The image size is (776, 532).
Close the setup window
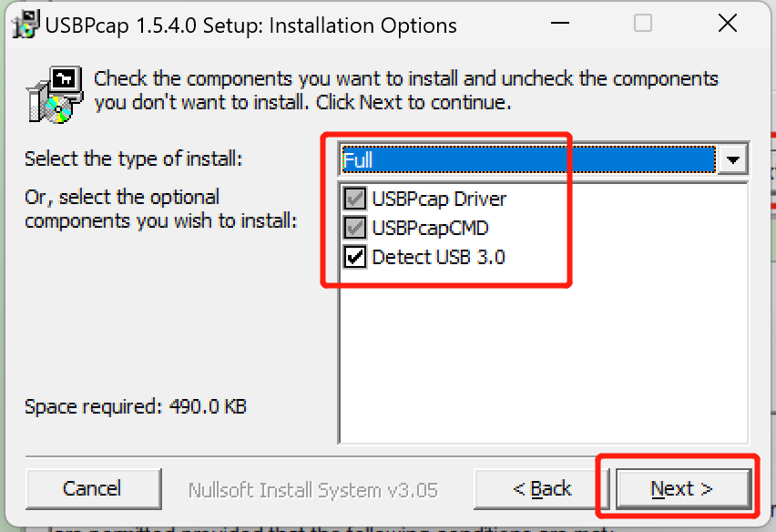[727, 24]
